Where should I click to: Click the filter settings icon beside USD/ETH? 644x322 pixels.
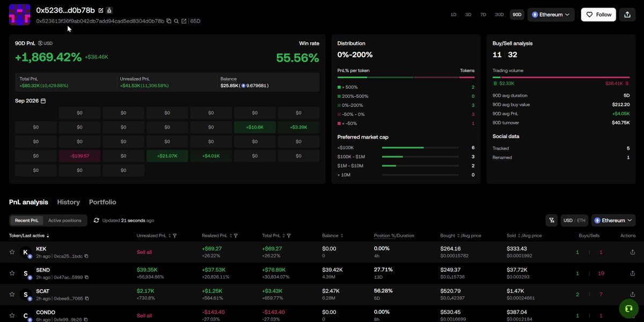[551, 221]
